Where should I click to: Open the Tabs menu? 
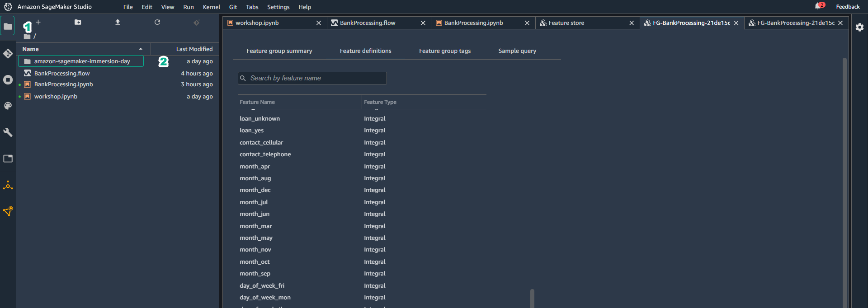coord(252,7)
